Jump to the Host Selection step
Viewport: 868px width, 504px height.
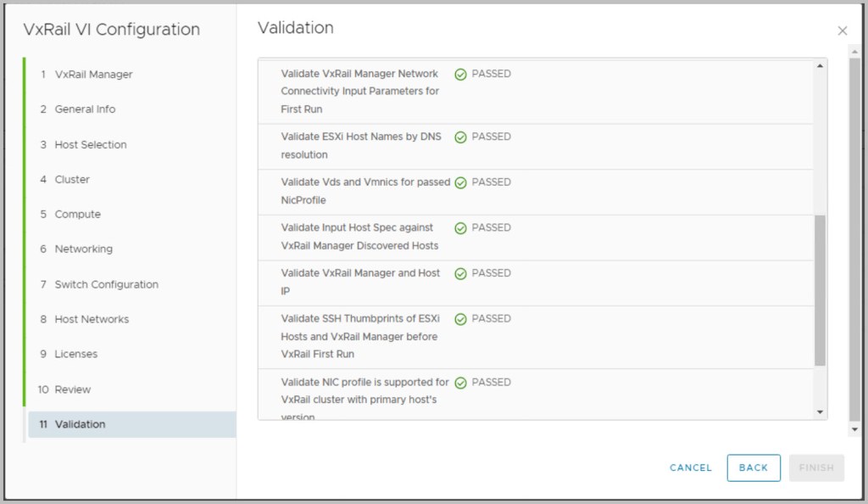[90, 145]
